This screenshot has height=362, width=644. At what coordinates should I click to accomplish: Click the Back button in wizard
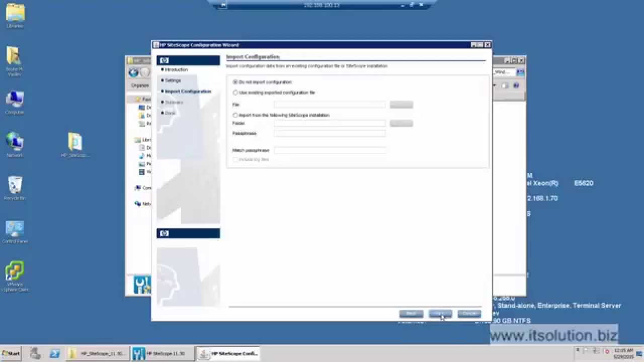point(411,313)
